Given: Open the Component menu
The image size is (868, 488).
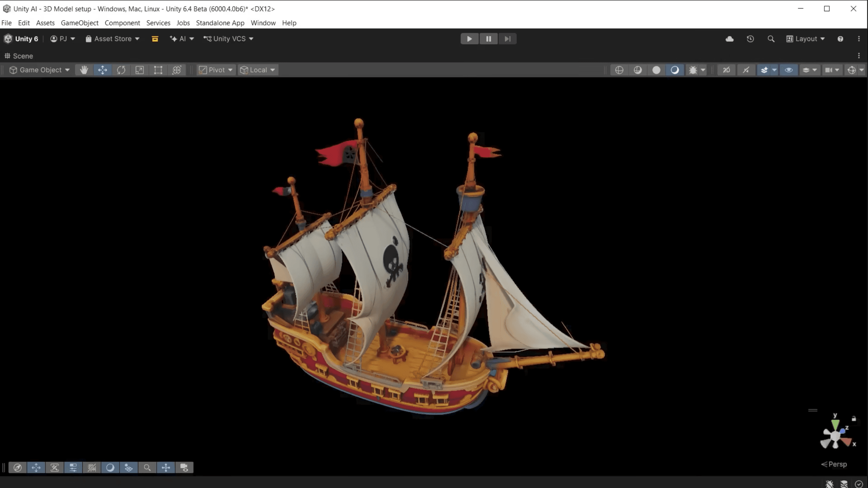Looking at the screenshot, I should tap(122, 23).
